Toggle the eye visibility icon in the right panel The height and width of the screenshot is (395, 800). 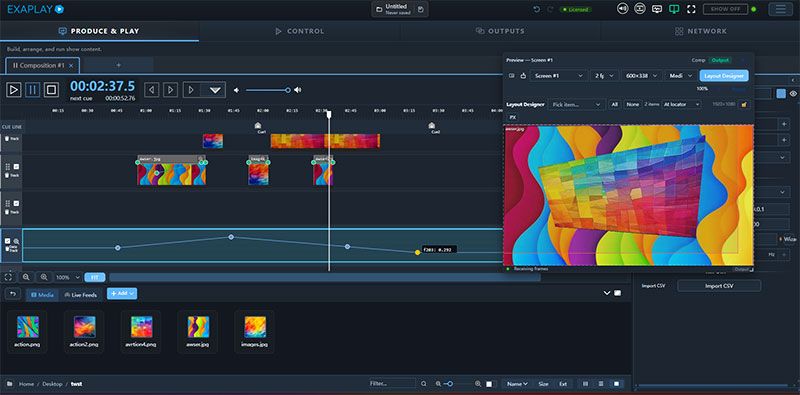(x=793, y=93)
